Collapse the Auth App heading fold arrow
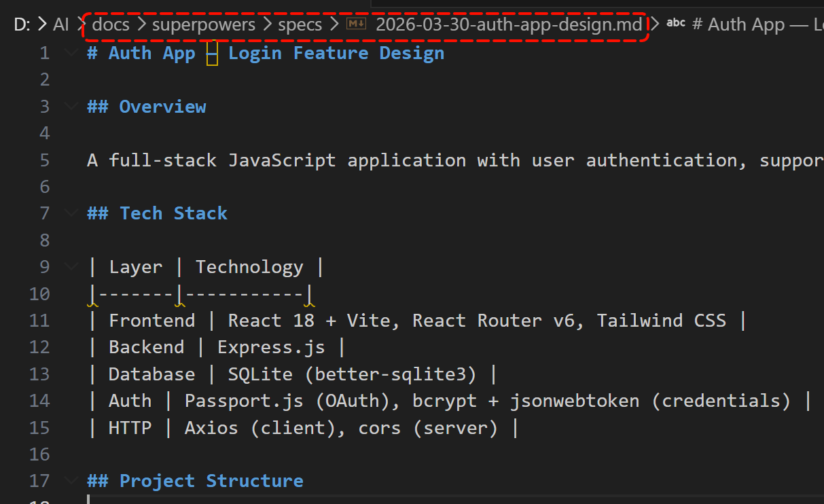The width and height of the screenshot is (824, 504). click(71, 54)
